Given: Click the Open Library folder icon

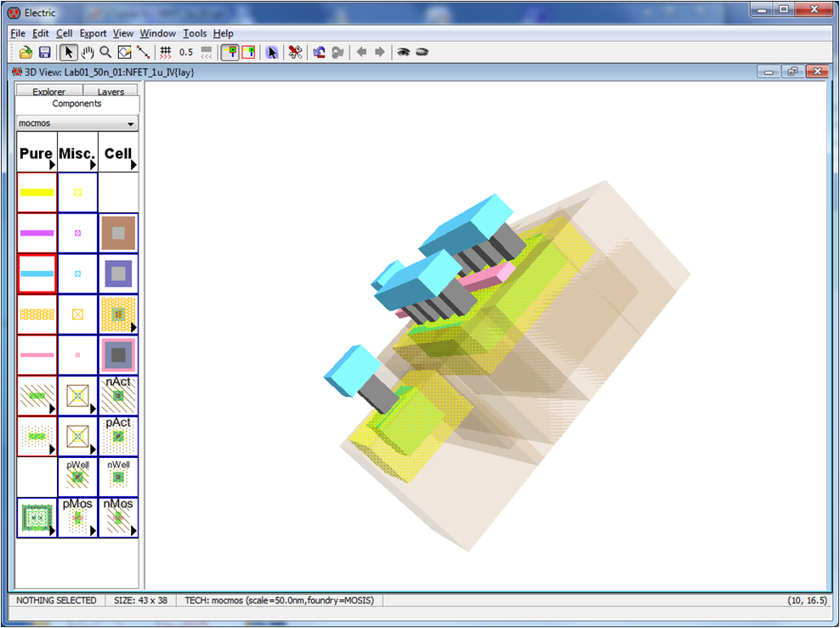Looking at the screenshot, I should [x=26, y=52].
